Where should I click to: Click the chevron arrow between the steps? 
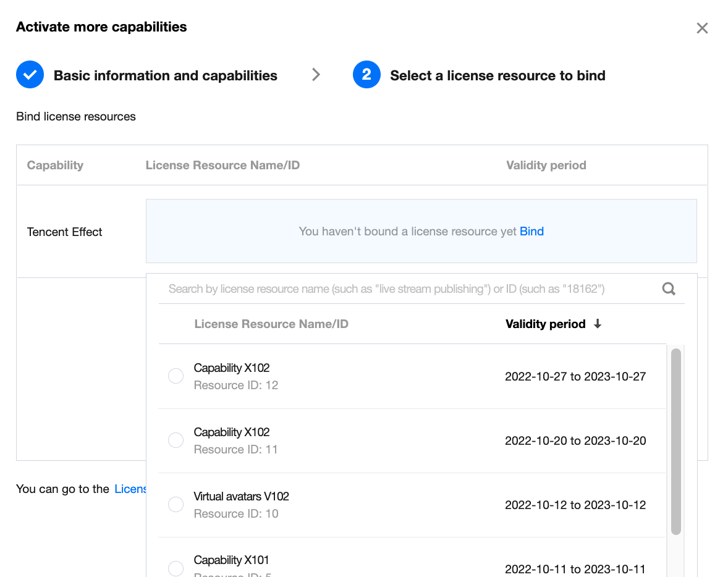point(316,75)
